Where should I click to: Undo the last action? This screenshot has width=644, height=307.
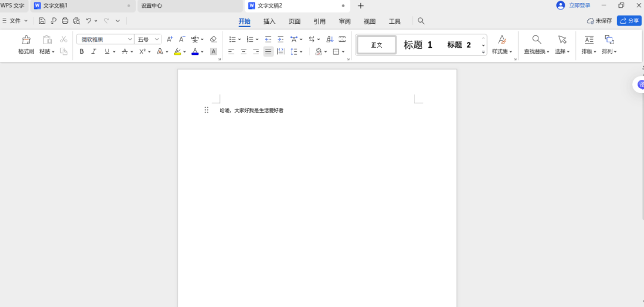point(89,21)
